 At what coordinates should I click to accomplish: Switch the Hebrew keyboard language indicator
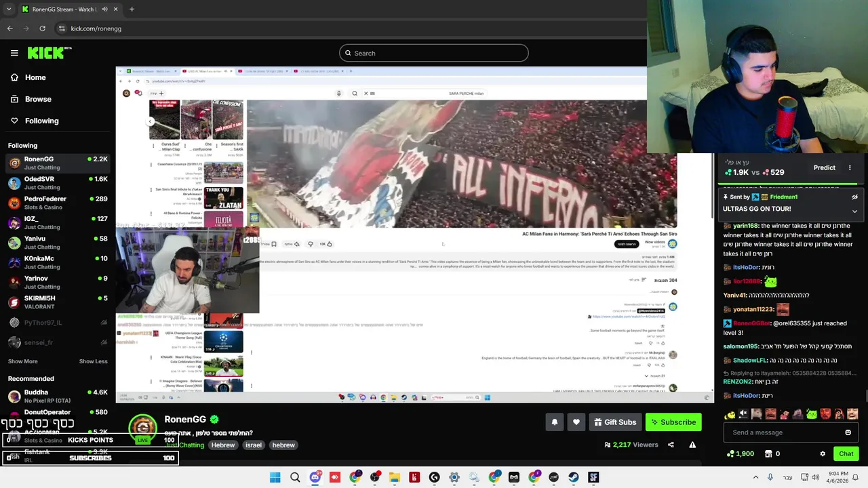[x=787, y=477]
